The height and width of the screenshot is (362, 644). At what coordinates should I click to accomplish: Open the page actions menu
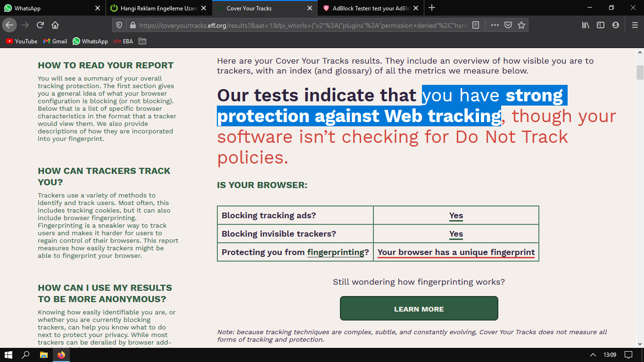tap(495, 25)
